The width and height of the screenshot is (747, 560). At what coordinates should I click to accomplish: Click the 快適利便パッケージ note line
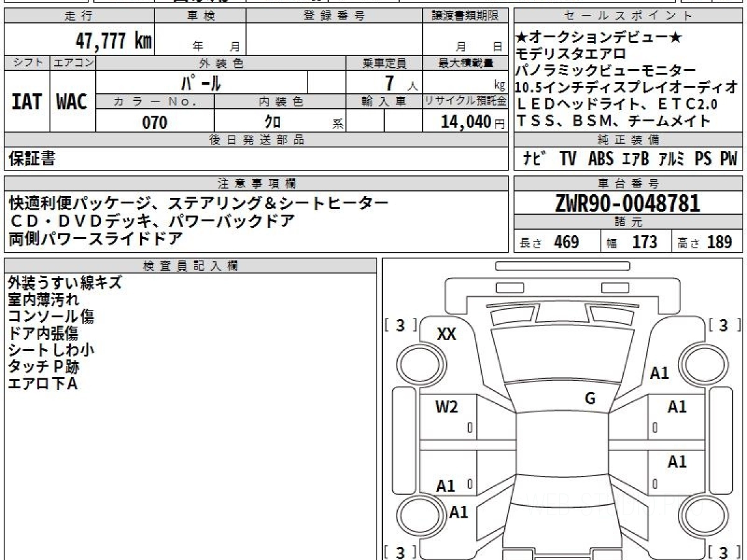coord(199,203)
